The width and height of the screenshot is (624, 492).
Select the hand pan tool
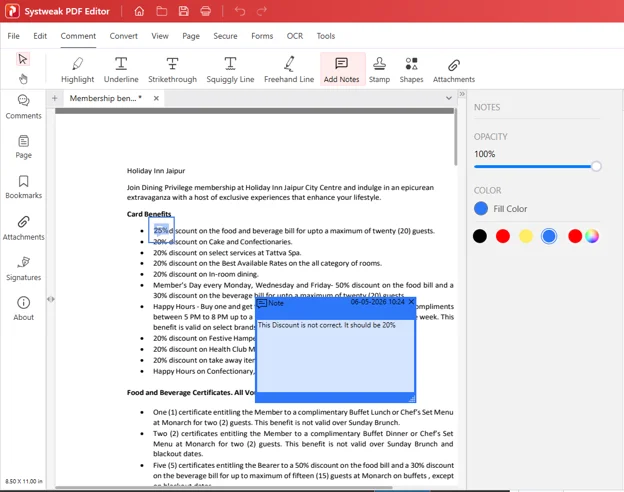click(x=23, y=79)
